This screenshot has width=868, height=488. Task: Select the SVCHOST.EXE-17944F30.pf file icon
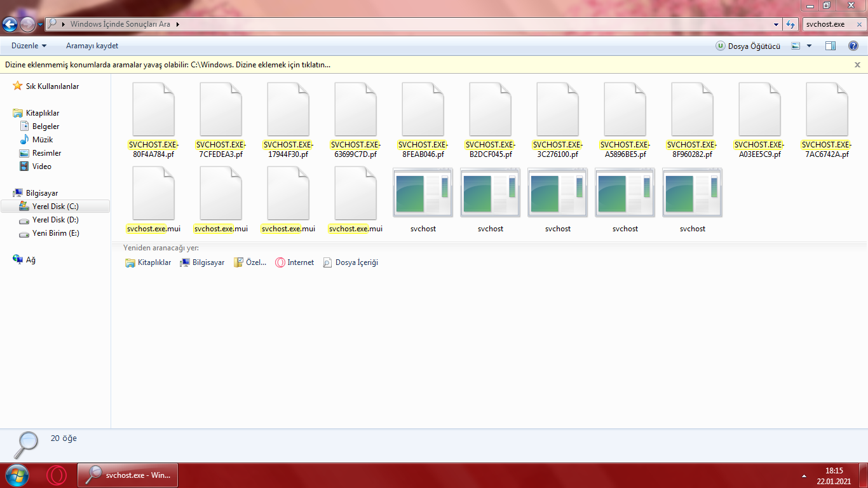(x=288, y=109)
